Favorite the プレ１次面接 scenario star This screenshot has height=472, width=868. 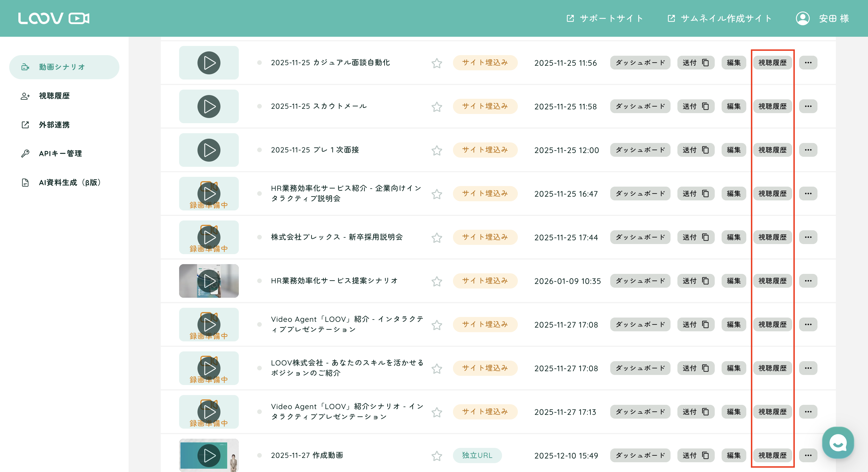[437, 150]
